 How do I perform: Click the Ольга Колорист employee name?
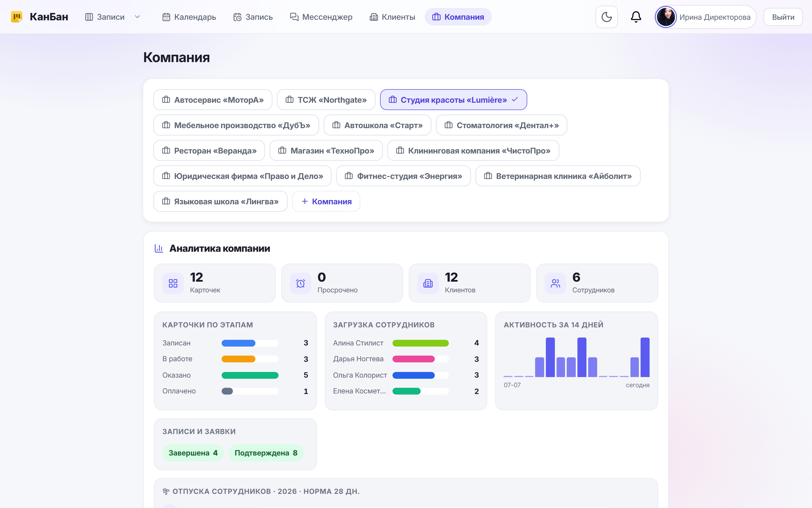pos(360,375)
